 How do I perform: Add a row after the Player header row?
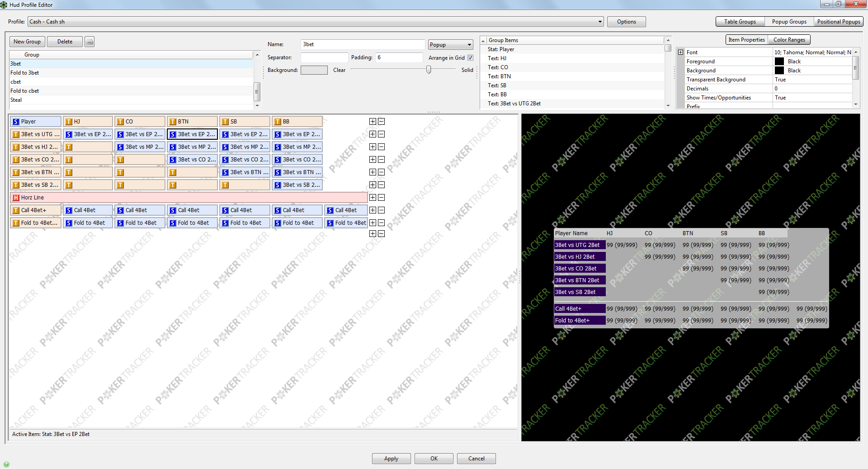click(373, 122)
